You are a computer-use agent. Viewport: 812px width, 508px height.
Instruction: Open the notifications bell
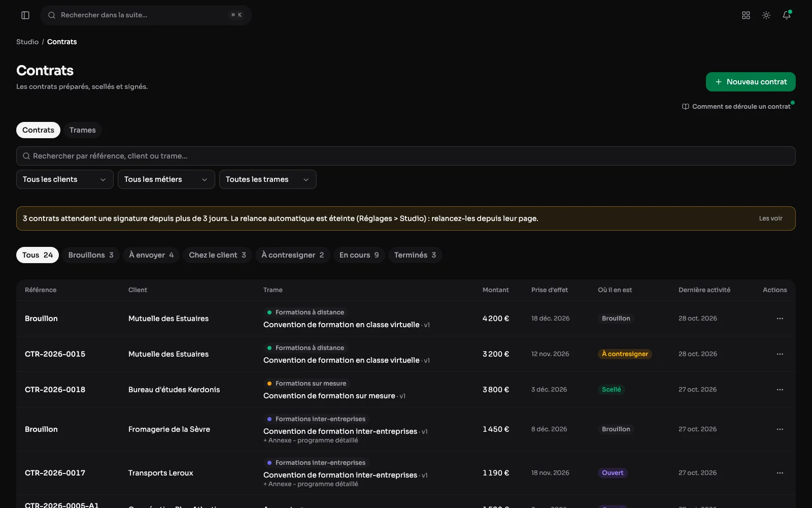[787, 15]
